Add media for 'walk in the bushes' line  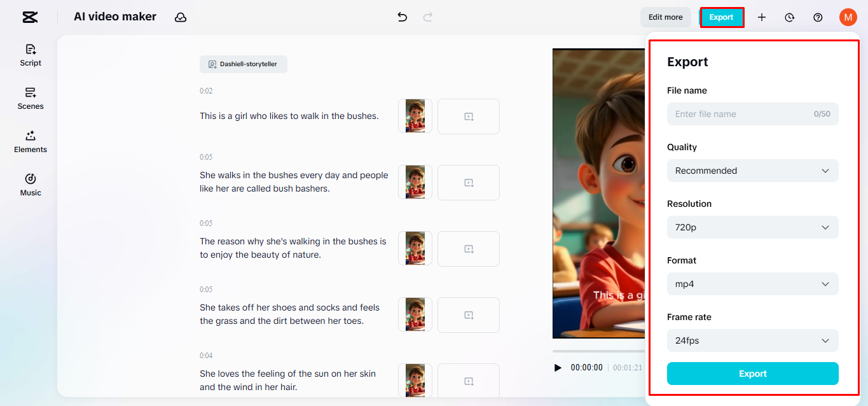469,116
